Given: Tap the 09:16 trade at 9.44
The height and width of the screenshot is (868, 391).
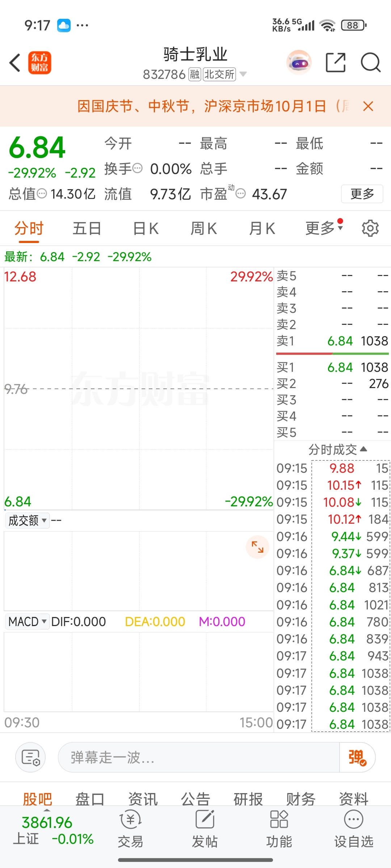Looking at the screenshot, I should (332, 537).
